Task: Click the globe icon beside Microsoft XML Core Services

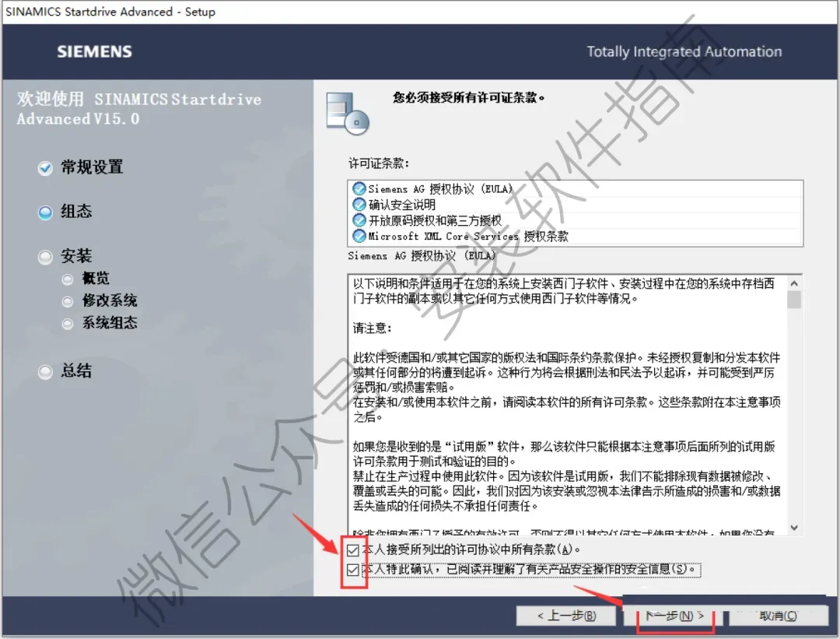Action: coord(359,235)
